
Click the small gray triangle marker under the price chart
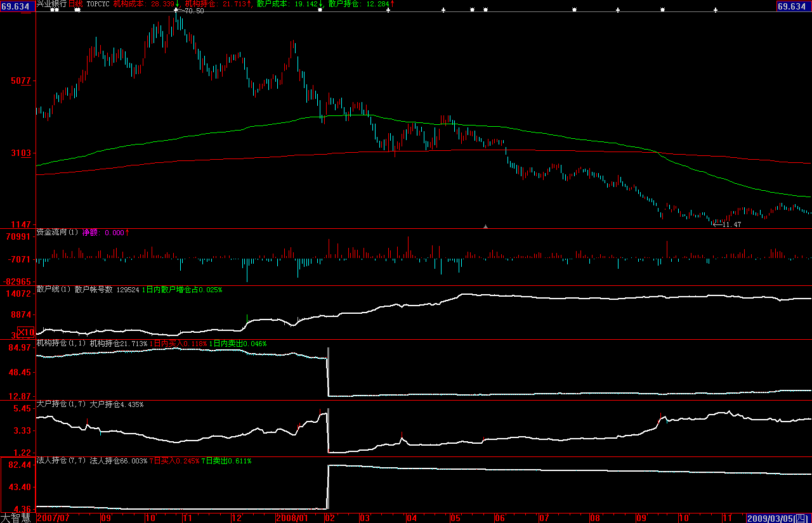(x=485, y=226)
